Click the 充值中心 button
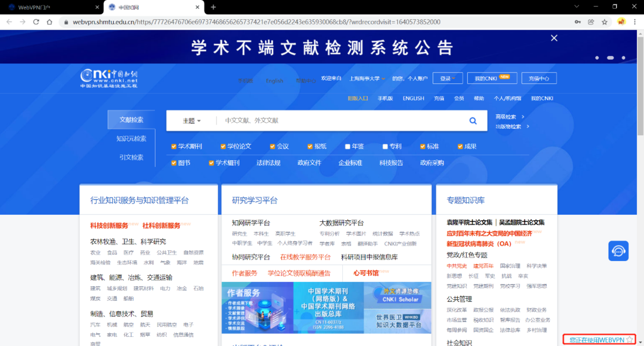Image resolution: width=644 pixels, height=346 pixels. tap(538, 78)
